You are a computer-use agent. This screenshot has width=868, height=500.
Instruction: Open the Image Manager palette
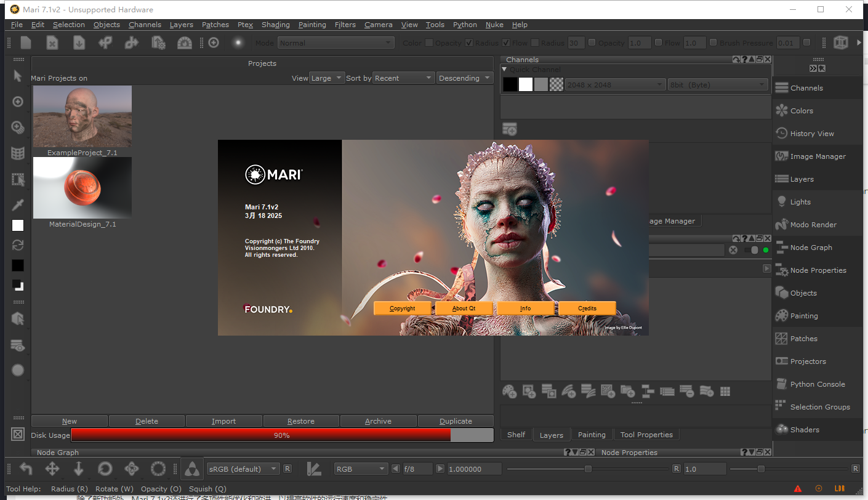point(818,156)
